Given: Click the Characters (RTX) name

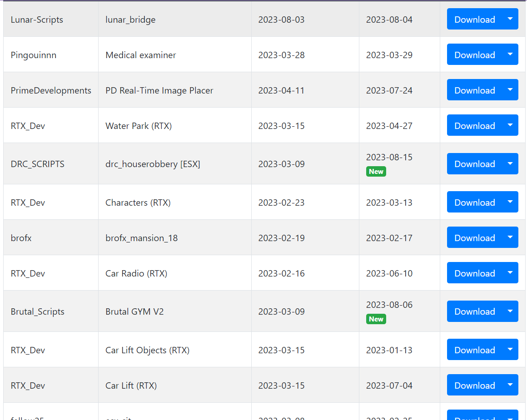Looking at the screenshot, I should coord(138,203).
